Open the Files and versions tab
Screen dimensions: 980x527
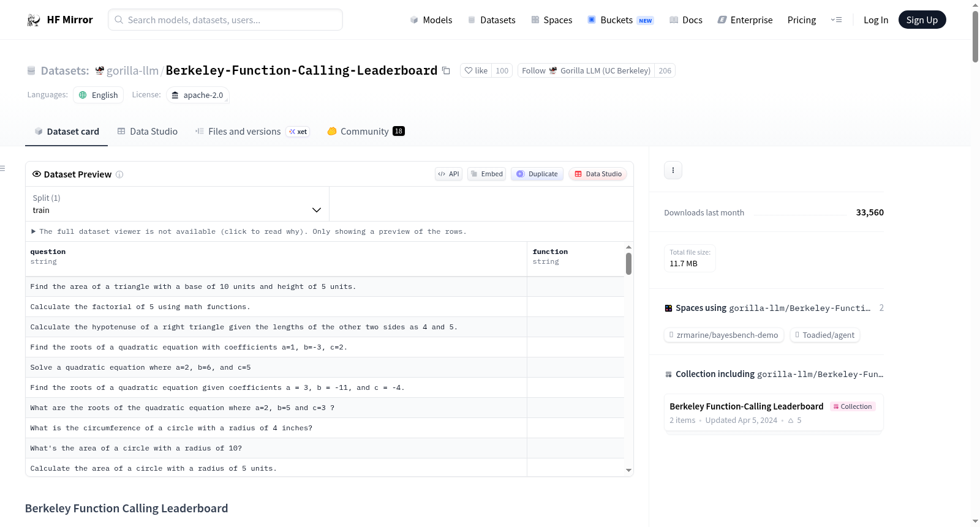[252, 132]
